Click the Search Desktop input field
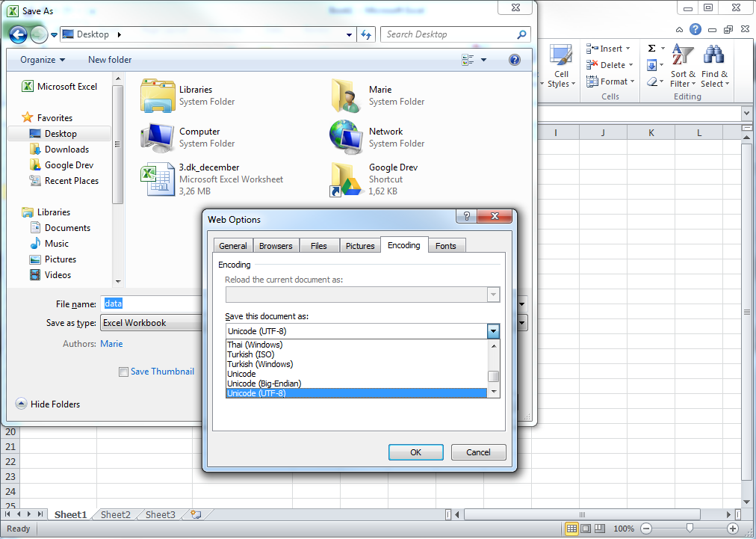The width and height of the screenshot is (756, 539). coord(448,34)
